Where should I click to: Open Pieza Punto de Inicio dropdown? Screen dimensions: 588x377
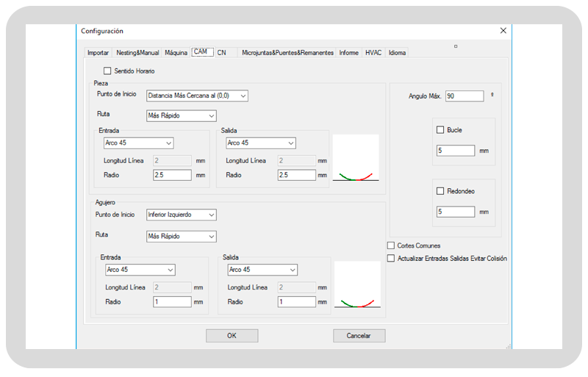(197, 96)
